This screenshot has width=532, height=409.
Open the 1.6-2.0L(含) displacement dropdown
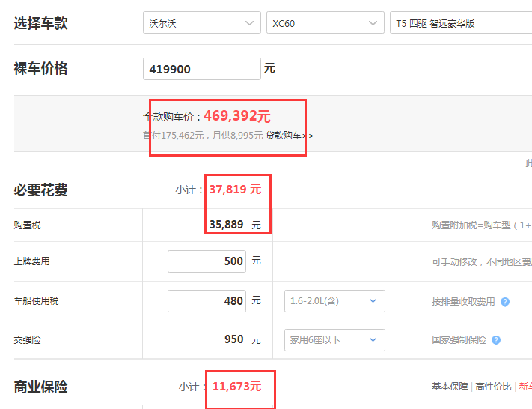[x=334, y=301]
